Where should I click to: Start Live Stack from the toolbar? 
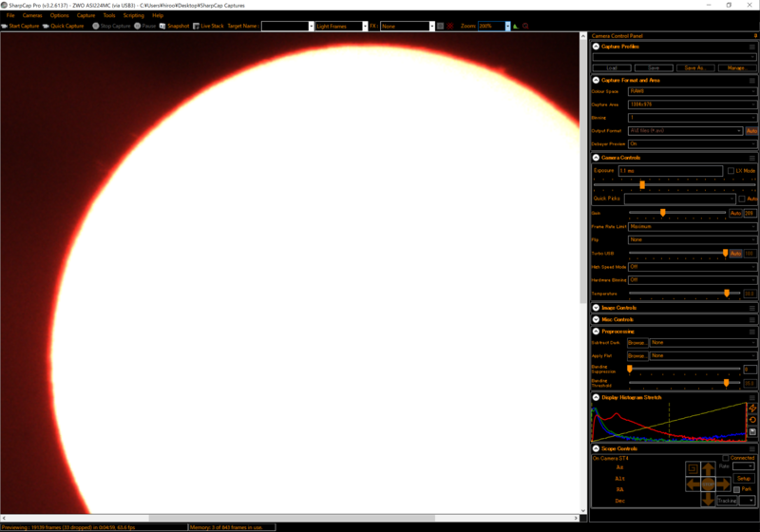tap(208, 27)
